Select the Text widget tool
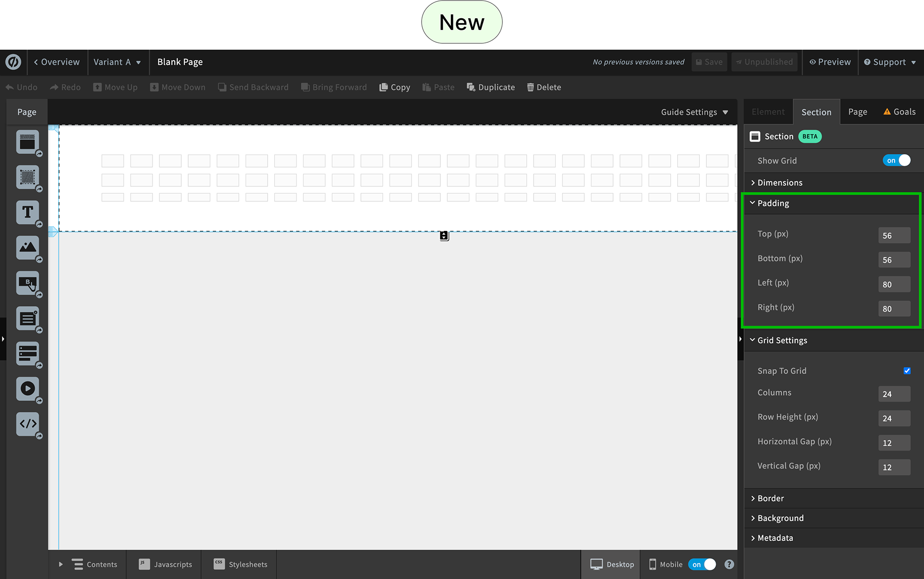This screenshot has height=579, width=924. pos(27,212)
